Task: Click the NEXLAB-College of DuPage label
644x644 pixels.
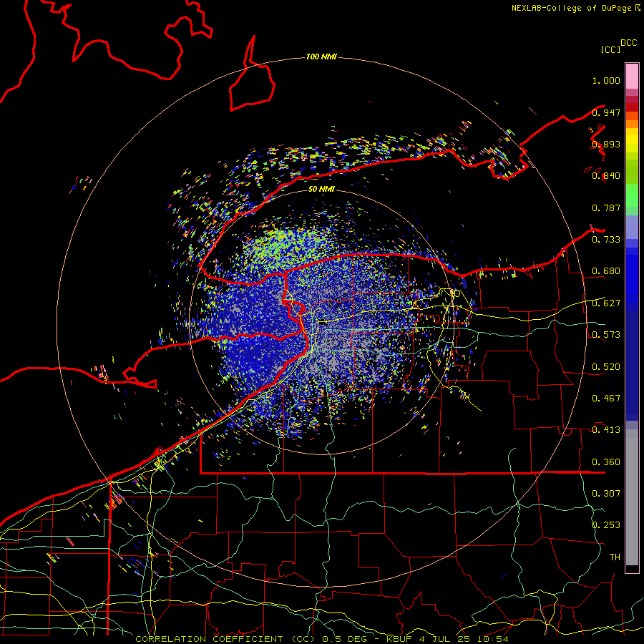Action: coord(571,8)
